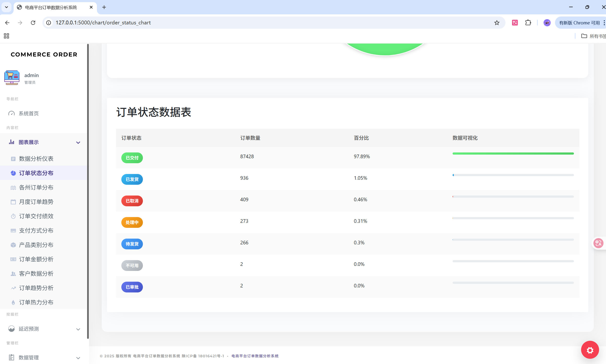The width and height of the screenshot is (606, 364).
Task: Click the admin shopping cart avatar
Action: click(x=12, y=78)
